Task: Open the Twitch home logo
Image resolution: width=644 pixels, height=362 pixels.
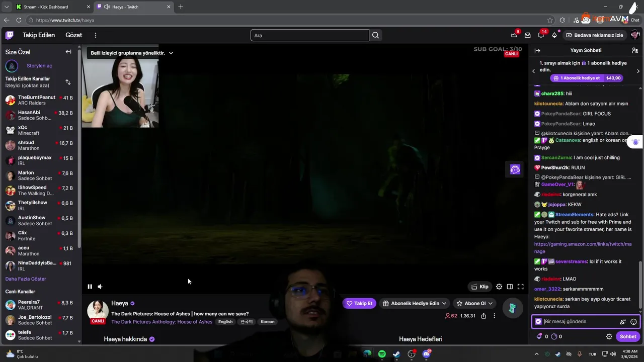Action: click(x=10, y=35)
